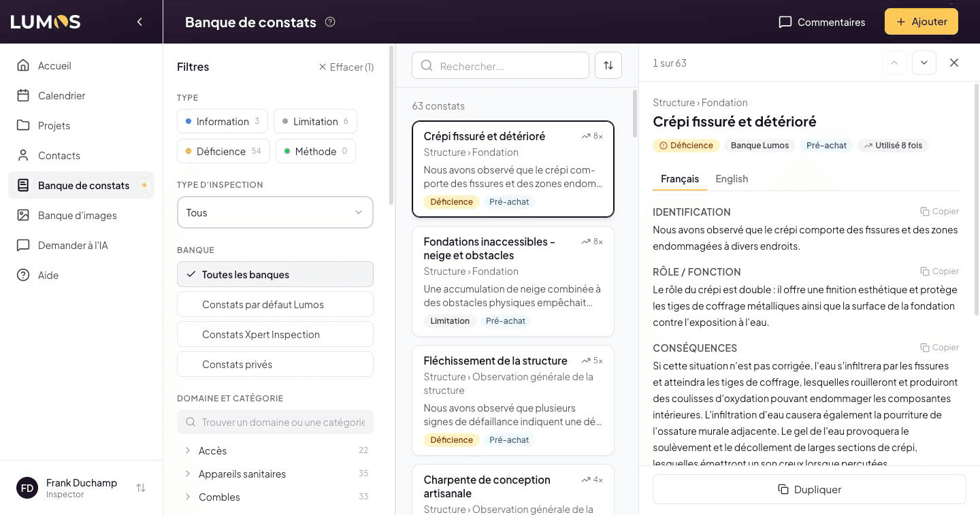The height and width of the screenshot is (515, 980).
Task: Go to next constat with down chevron
Action: [924, 63]
